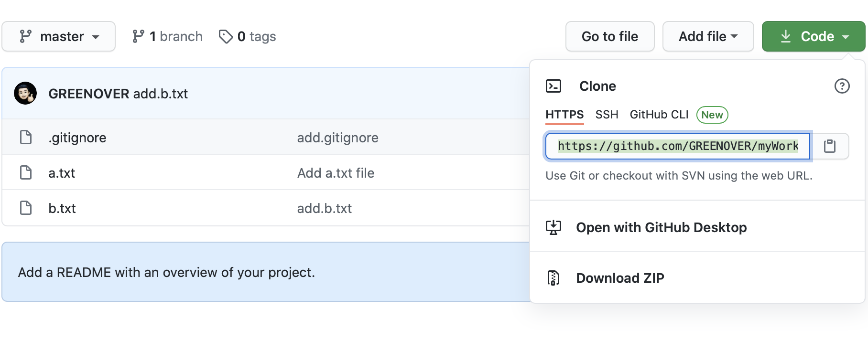
Task: Click the GitHub Desktop icon
Action: click(553, 227)
